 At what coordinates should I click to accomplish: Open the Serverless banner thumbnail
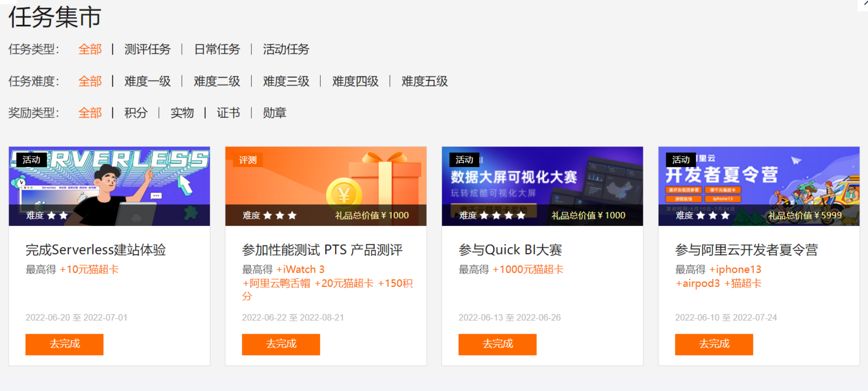tap(109, 186)
